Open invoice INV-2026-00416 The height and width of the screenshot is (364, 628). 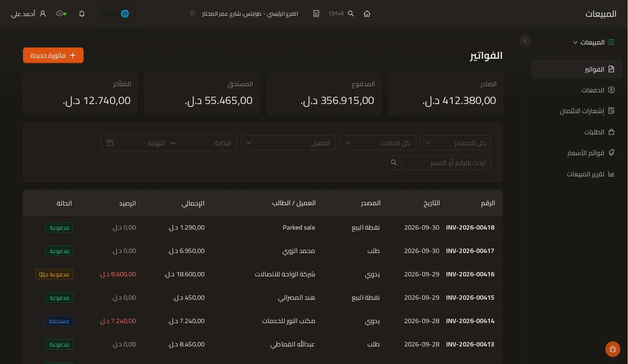[470, 274]
